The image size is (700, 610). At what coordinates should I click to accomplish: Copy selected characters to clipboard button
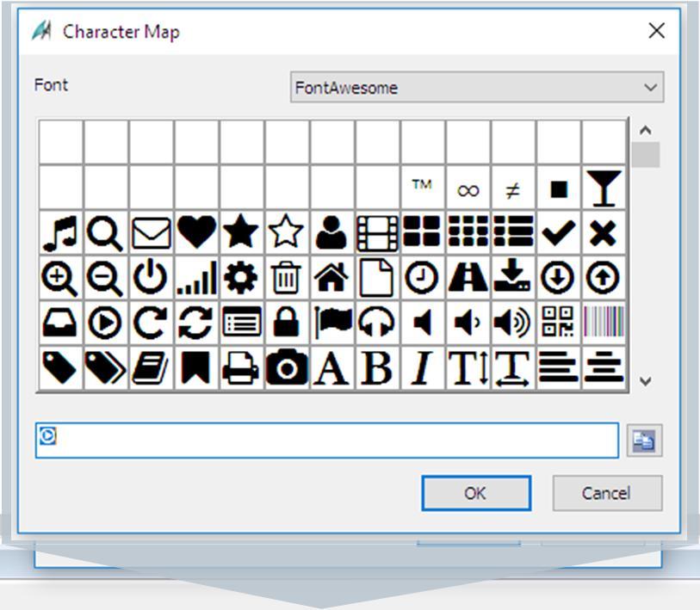644,441
